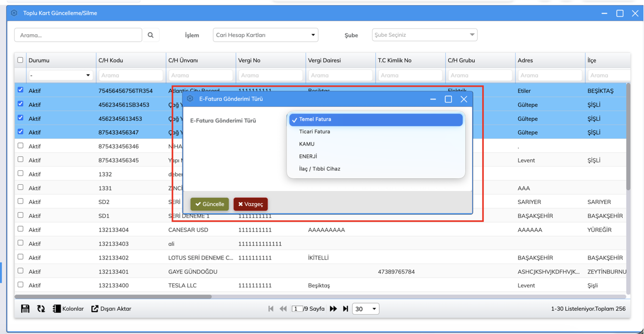The image size is (644, 334).
Task: Check the row with code 132133404
Action: 21,229
